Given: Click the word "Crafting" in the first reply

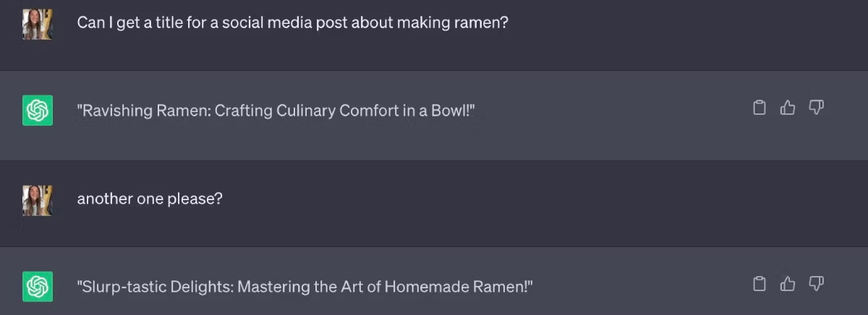Looking at the screenshot, I should (240, 111).
